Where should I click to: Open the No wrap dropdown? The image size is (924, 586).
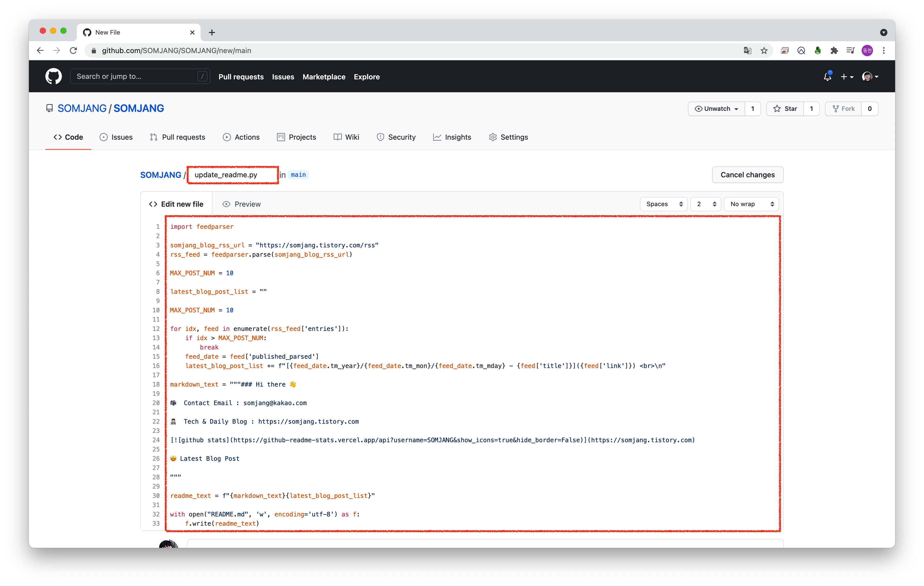[x=751, y=204]
